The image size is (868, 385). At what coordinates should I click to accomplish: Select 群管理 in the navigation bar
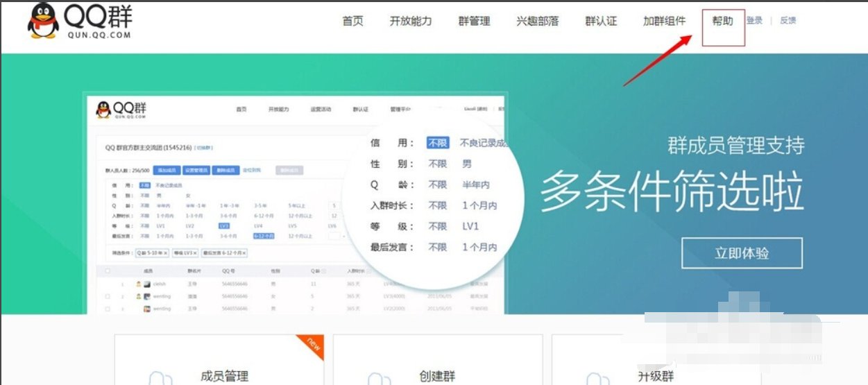click(x=475, y=21)
